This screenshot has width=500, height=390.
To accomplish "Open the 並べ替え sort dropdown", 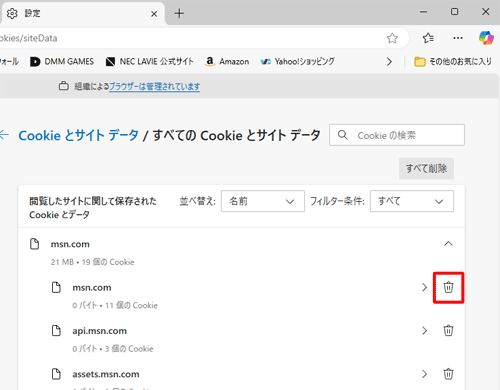I will point(263,201).
